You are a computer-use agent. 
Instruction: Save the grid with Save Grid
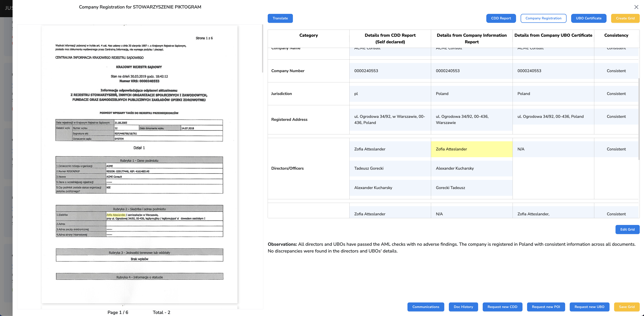click(627, 307)
